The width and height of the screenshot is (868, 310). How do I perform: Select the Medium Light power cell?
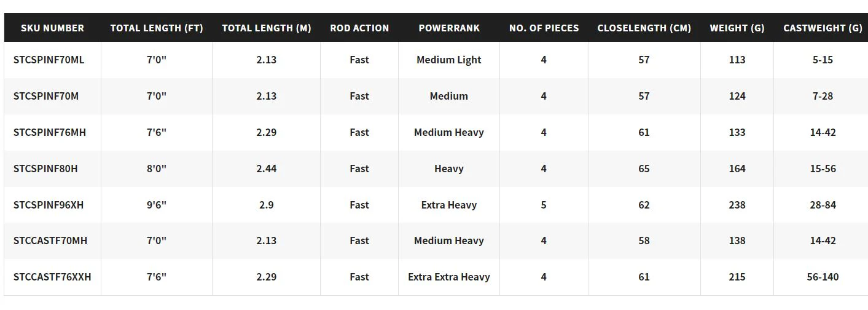tap(449, 60)
